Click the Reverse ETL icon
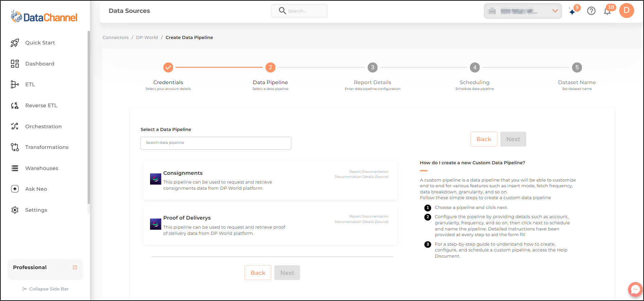 15,106
